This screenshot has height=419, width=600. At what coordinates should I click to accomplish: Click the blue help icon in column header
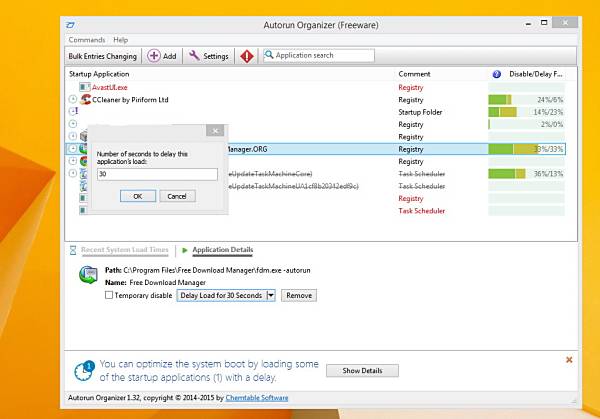click(x=496, y=74)
